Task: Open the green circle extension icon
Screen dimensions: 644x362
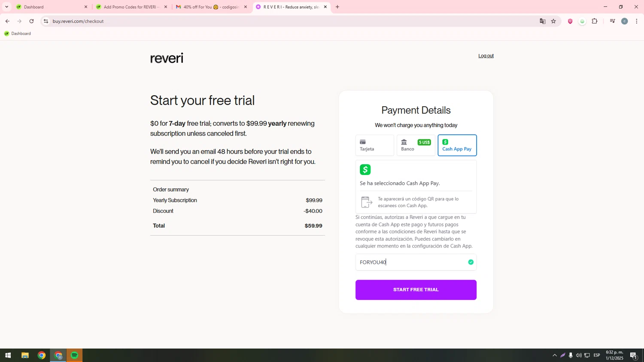Action: [x=582, y=21]
